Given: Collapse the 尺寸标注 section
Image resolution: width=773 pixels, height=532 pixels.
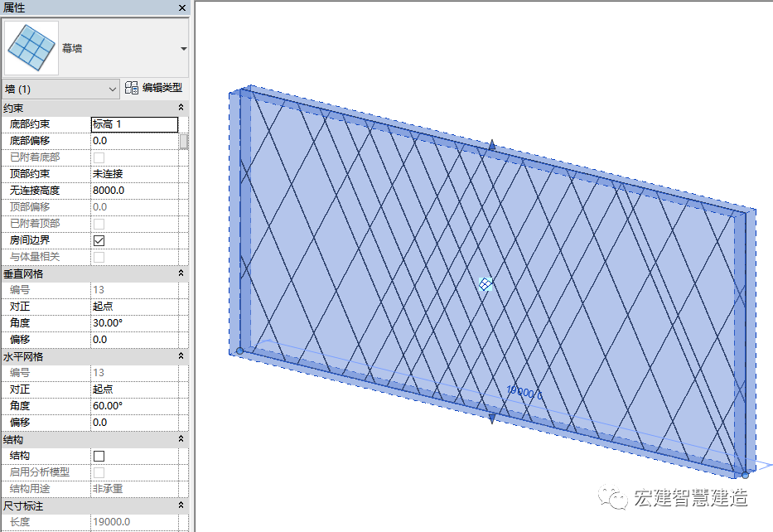Looking at the screenshot, I should point(181,505).
